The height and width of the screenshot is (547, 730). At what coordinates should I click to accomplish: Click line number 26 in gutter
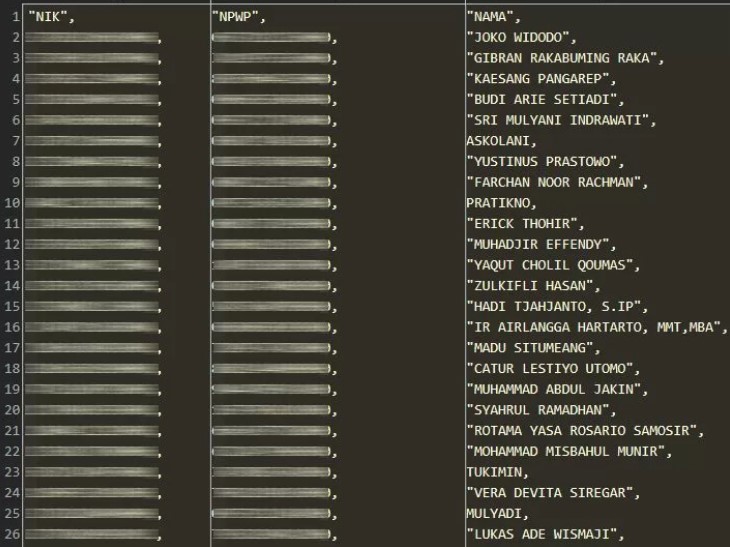(12, 533)
